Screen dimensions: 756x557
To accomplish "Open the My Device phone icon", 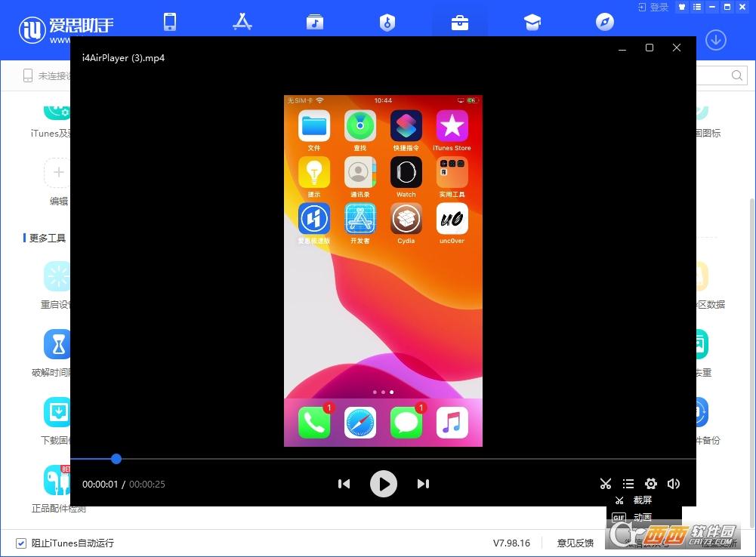I will (x=170, y=22).
